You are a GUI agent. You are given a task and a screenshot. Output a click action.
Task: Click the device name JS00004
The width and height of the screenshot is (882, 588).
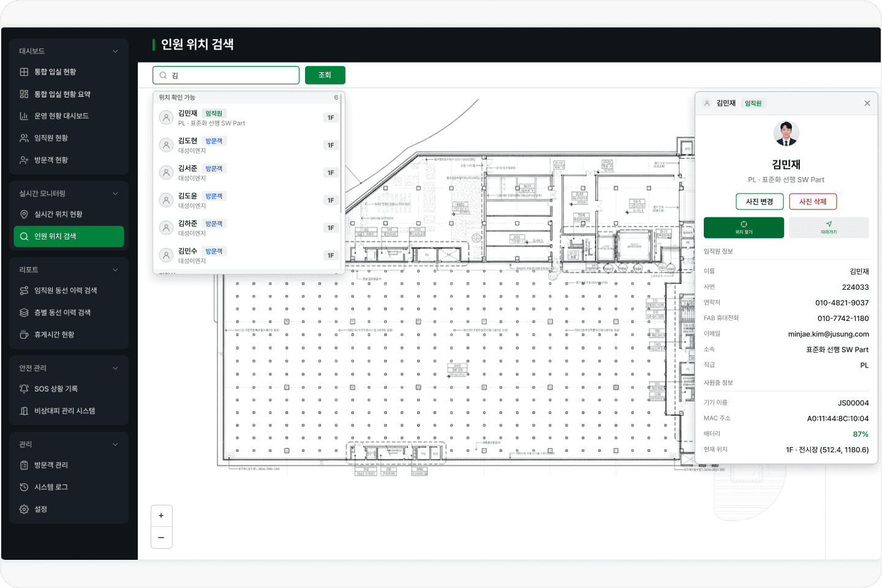tap(853, 403)
